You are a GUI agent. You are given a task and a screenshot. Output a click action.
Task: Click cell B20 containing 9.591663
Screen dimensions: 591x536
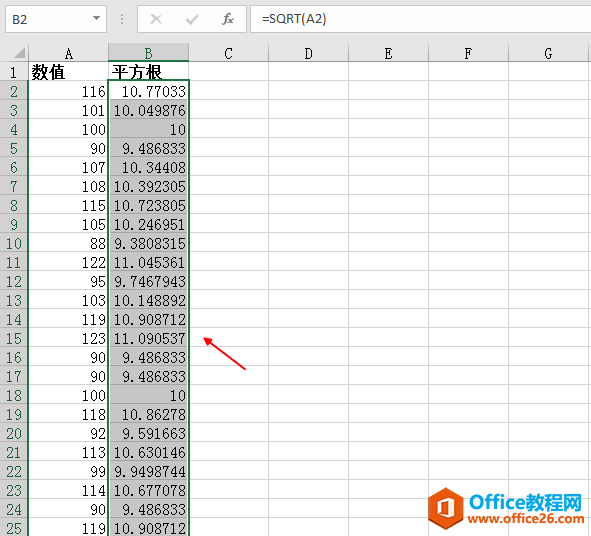(149, 433)
